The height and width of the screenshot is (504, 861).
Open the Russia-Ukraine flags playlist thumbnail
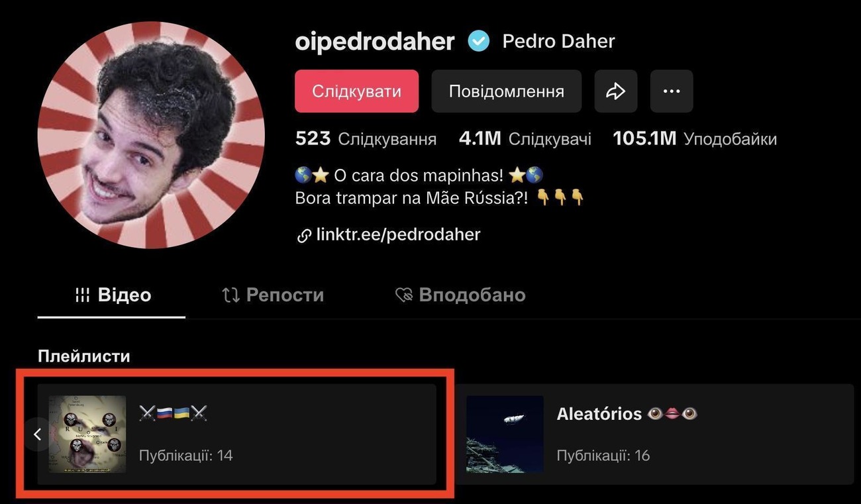87,434
